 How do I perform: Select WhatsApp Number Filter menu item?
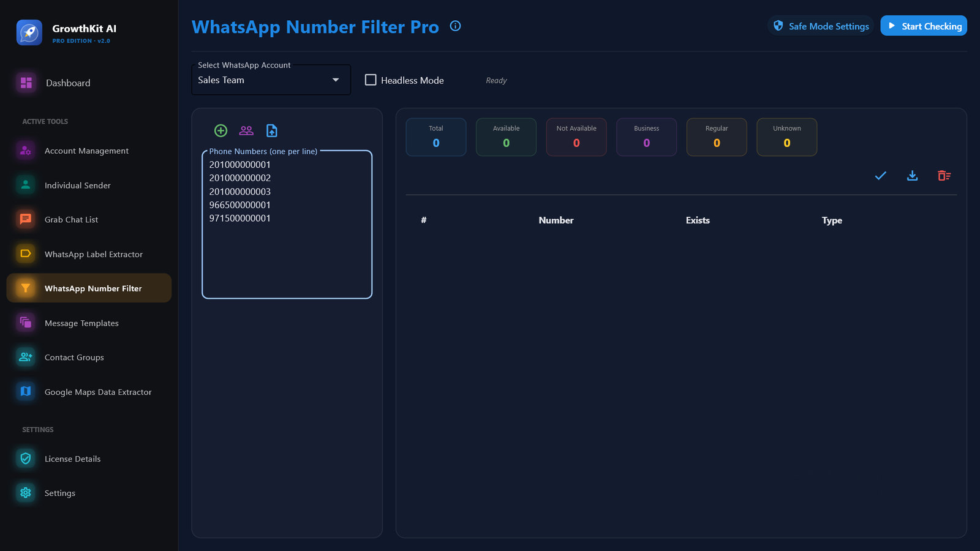click(x=89, y=288)
